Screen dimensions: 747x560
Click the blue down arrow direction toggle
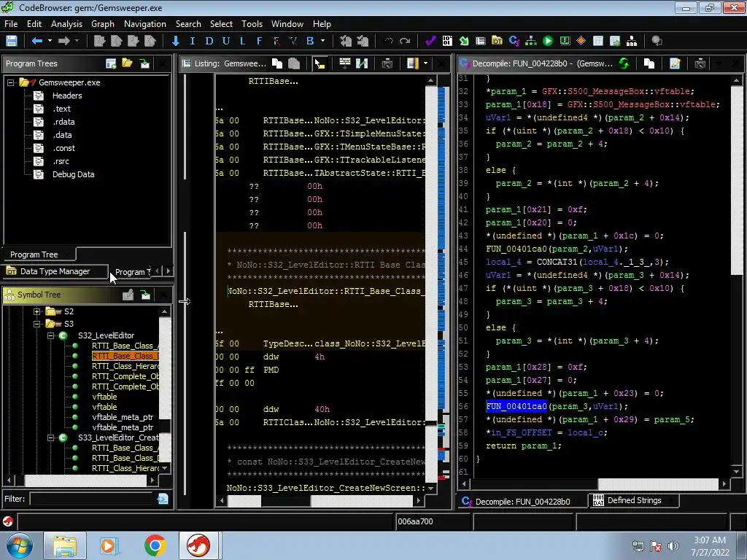point(175,41)
